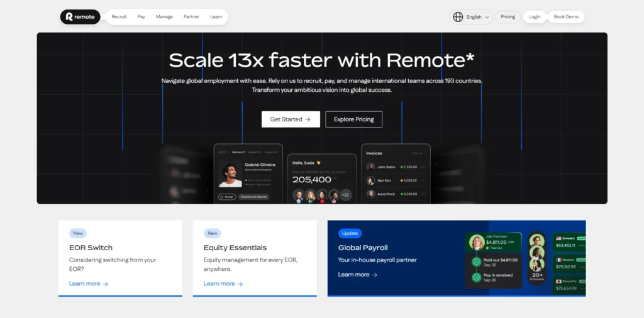Viewport: 644px width, 318px height.
Task: Click the Remote logo in header
Action: (80, 17)
